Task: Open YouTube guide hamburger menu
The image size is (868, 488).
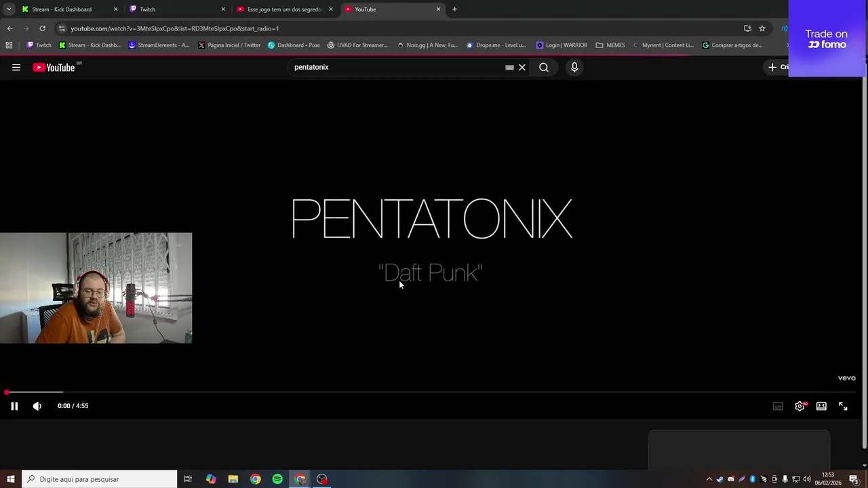Action: [16, 67]
